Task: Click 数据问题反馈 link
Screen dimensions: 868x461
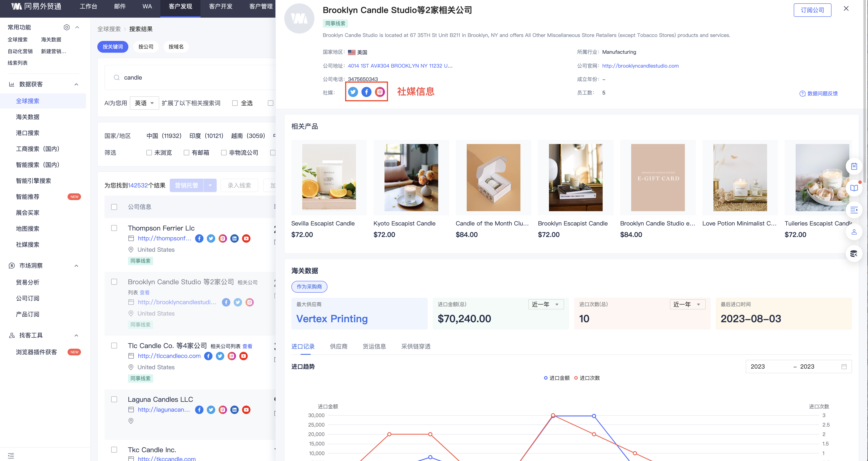Action: (x=818, y=93)
